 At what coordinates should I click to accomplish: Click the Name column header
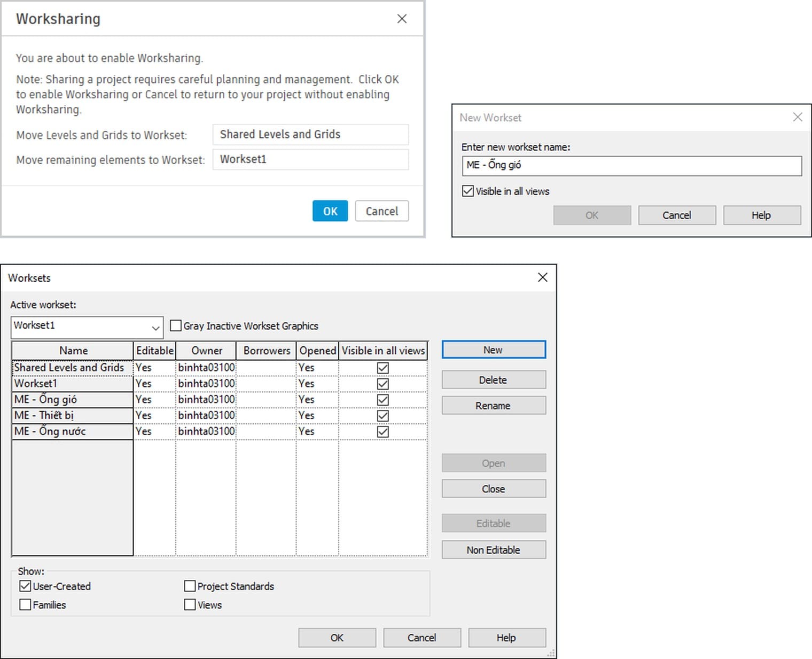click(x=73, y=351)
